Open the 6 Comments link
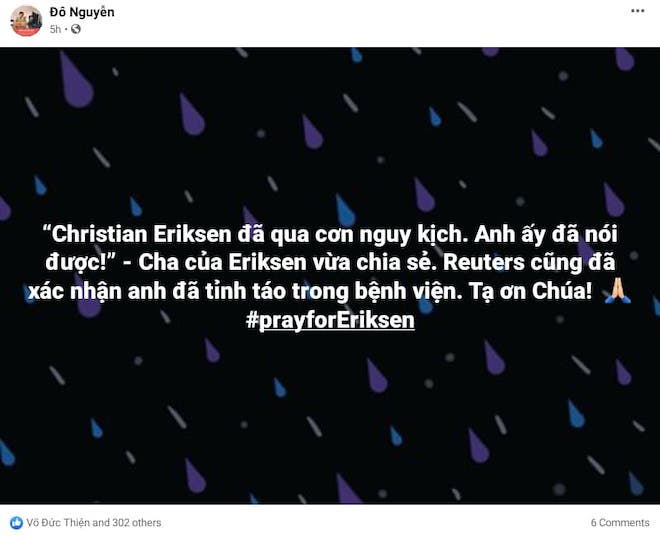Image resolution: width=660 pixels, height=537 pixels. click(x=620, y=523)
